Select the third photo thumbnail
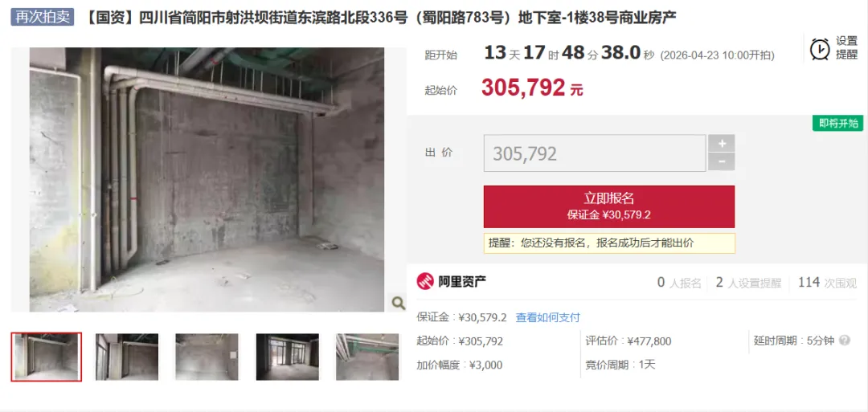The height and width of the screenshot is (412, 868). [207, 357]
